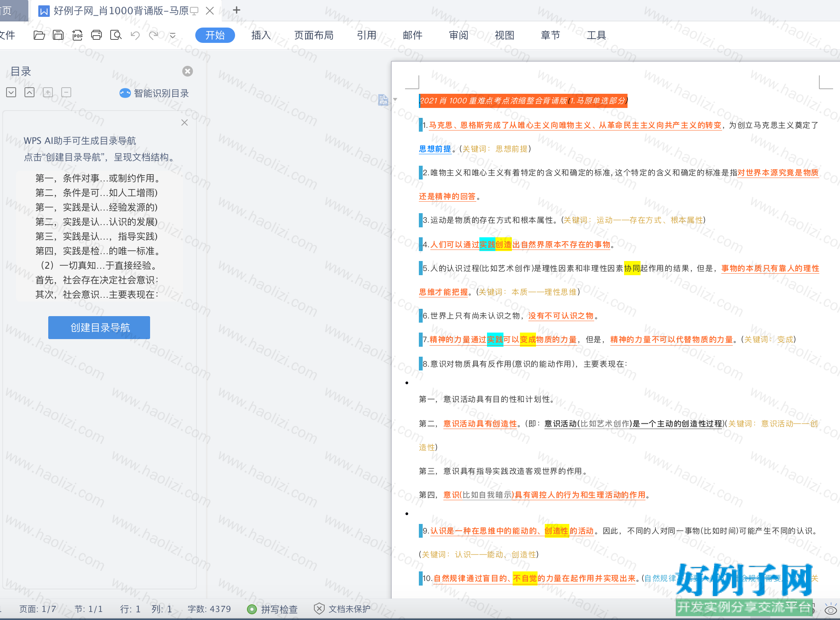Screen dimensions: 840x620
Task: Click the yellow highlighted 创造性 in item 9
Action: tap(557, 531)
